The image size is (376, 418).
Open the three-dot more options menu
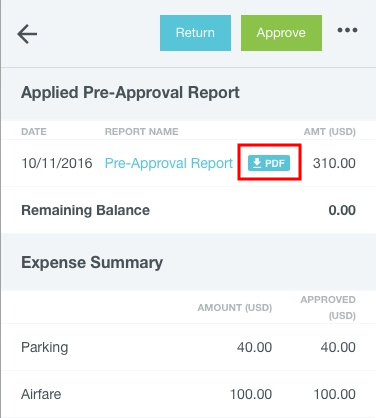tap(347, 30)
